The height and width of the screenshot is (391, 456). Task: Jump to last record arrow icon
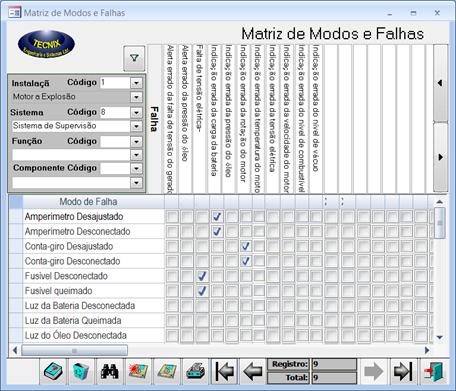[403, 371]
